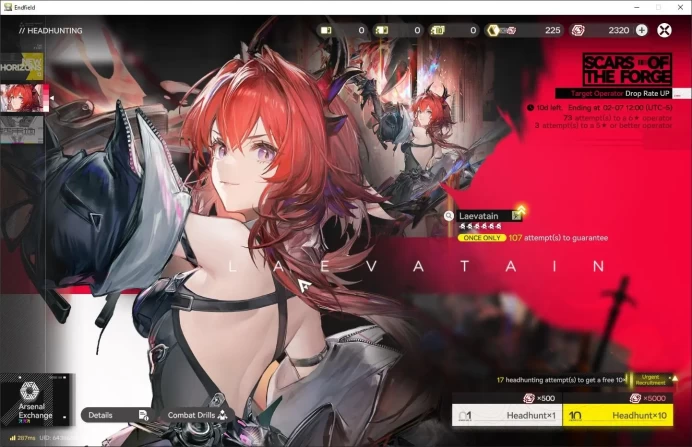Select the Laevatain banner thumbnail in sidebar
Screen dimensions: 692x447
24,98
